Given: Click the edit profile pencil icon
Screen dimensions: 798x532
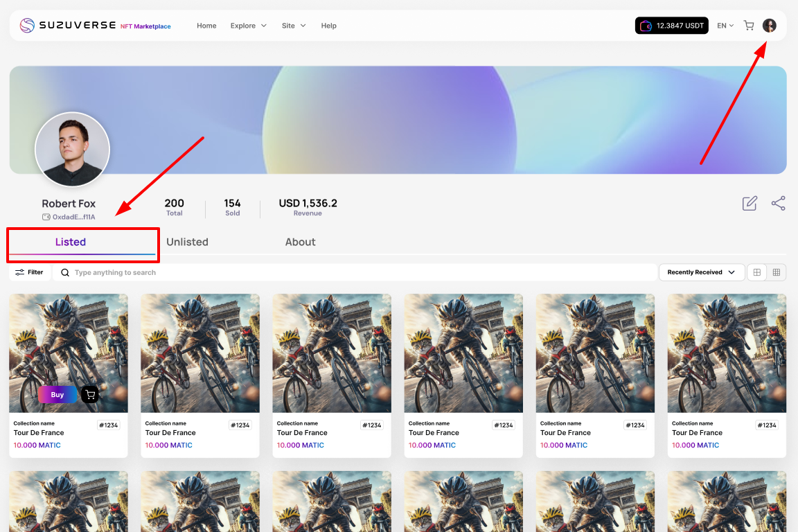Looking at the screenshot, I should [750, 203].
